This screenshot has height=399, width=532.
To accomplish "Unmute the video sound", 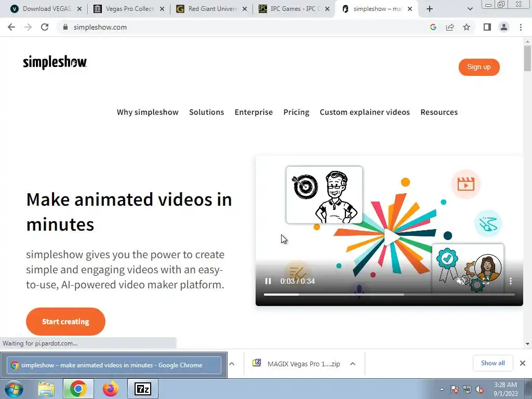I will (x=460, y=281).
